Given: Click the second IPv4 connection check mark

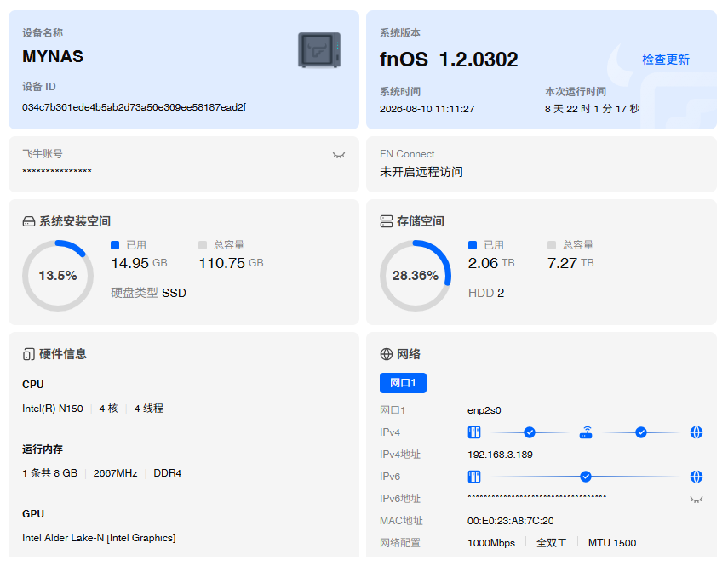Looking at the screenshot, I should tap(640, 432).
